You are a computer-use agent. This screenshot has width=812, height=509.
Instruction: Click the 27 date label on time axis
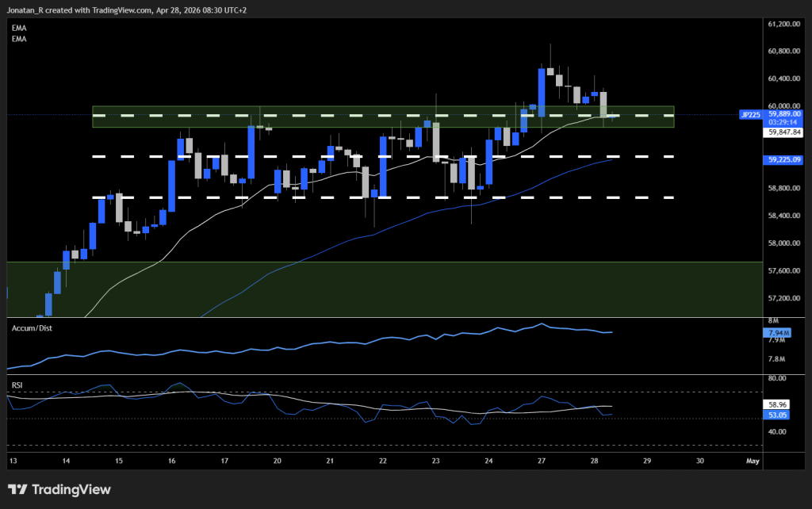(542, 461)
